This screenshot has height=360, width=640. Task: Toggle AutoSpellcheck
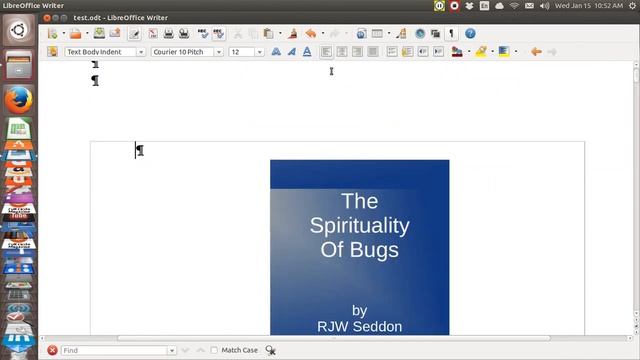tap(218, 33)
